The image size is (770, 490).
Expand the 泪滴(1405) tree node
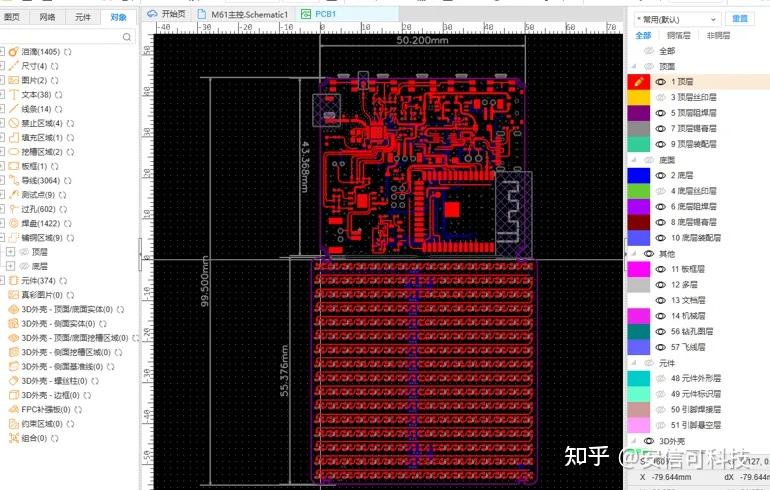[x=2, y=52]
